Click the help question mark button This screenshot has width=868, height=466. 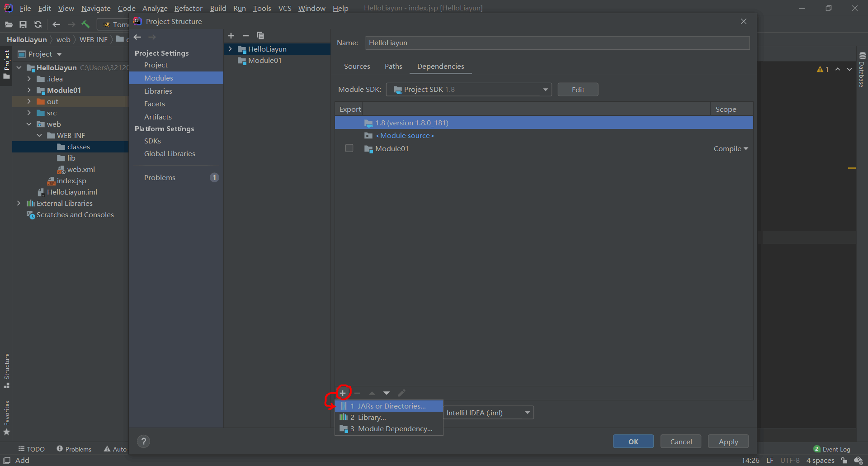pyautogui.click(x=144, y=442)
